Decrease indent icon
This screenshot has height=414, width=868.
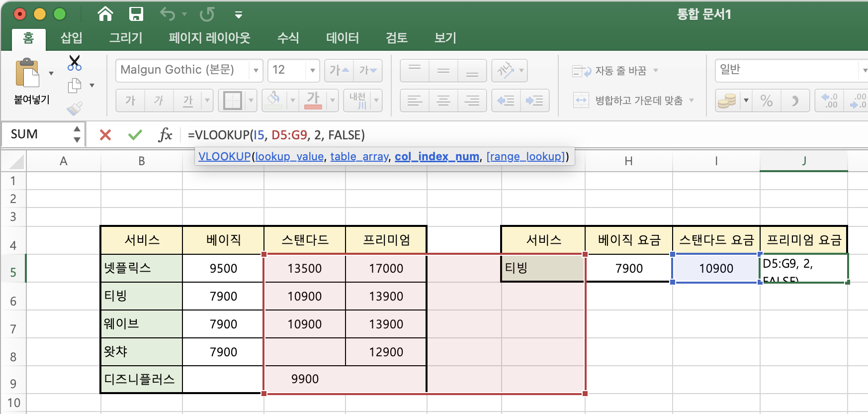[506, 101]
